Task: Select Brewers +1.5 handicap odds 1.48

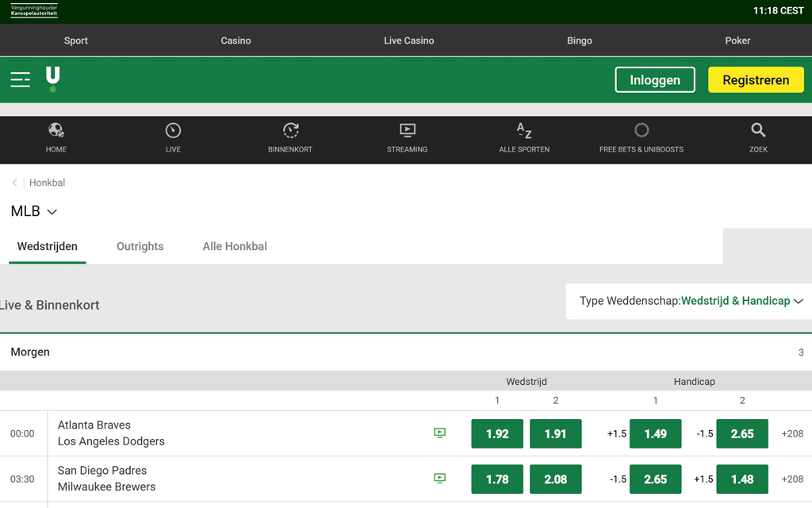Action: (742, 479)
